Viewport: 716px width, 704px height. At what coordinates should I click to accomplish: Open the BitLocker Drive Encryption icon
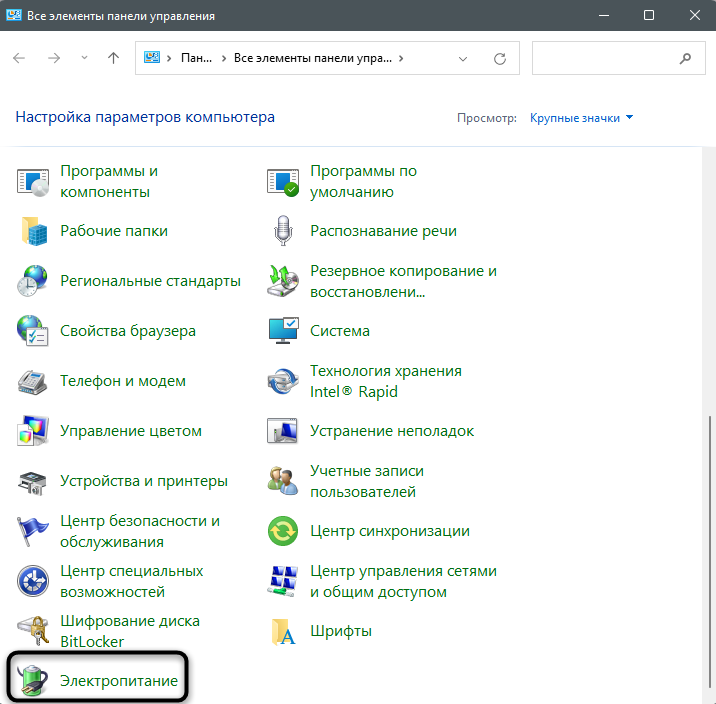(33, 630)
